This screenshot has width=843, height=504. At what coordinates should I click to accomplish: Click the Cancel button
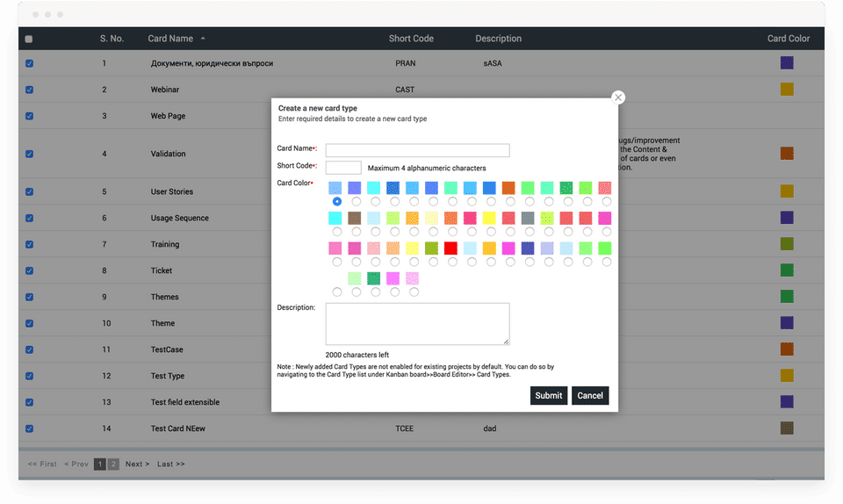click(x=590, y=395)
